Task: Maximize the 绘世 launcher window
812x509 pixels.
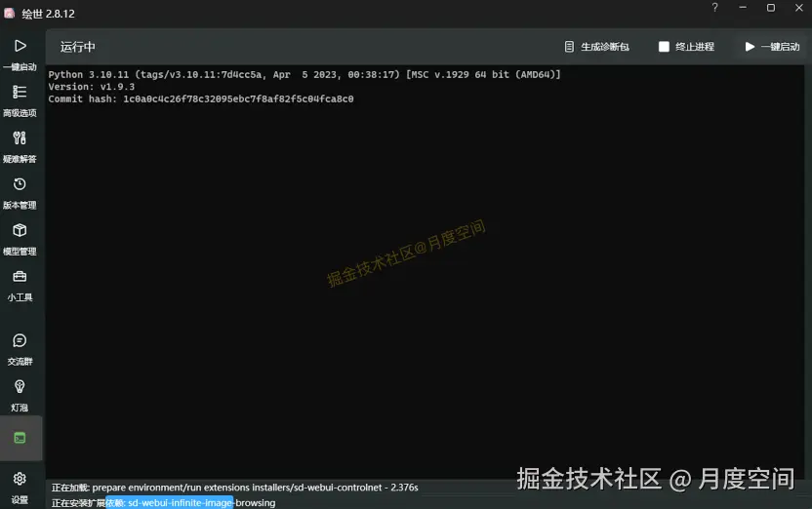Action: pyautogui.click(x=771, y=7)
